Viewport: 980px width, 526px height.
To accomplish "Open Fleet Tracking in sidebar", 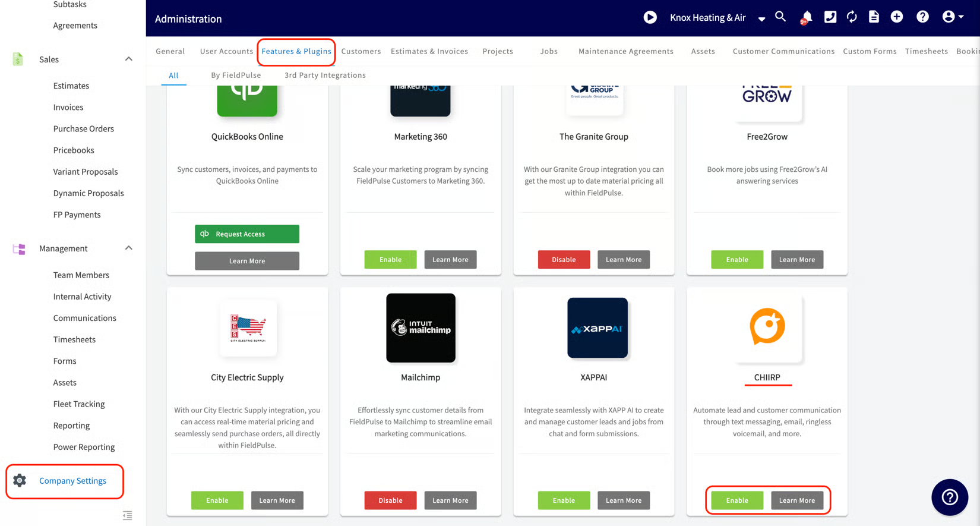I will click(79, 404).
